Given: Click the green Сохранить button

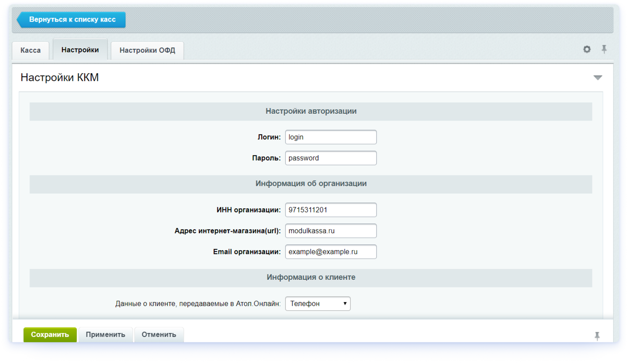Looking at the screenshot, I should pos(50,334).
